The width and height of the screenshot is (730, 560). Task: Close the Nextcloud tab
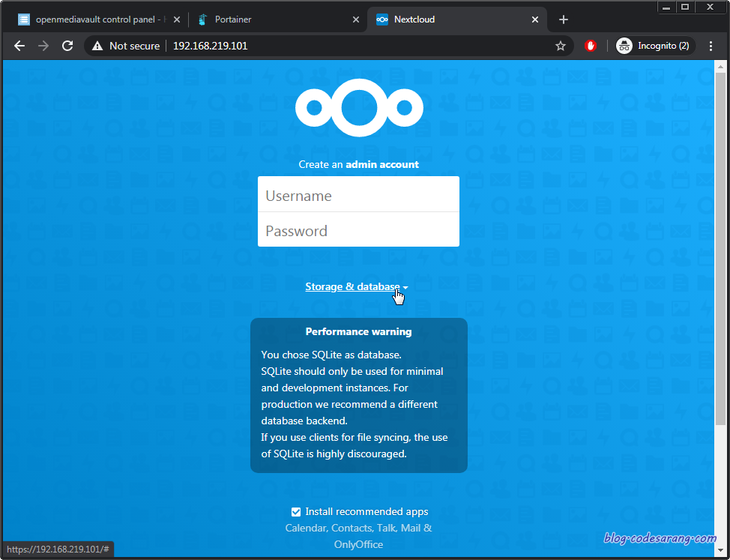535,19
